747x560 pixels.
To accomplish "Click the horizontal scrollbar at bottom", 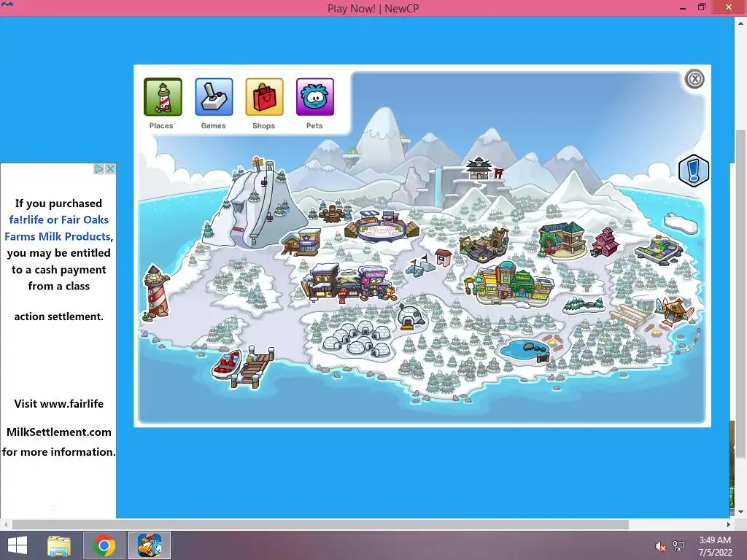I will 320,524.
